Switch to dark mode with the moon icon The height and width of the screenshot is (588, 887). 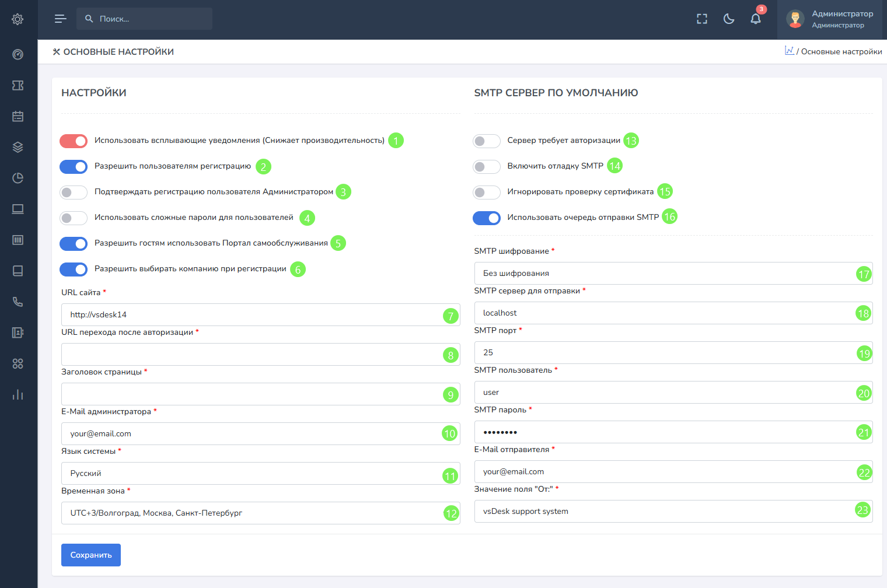click(x=729, y=19)
